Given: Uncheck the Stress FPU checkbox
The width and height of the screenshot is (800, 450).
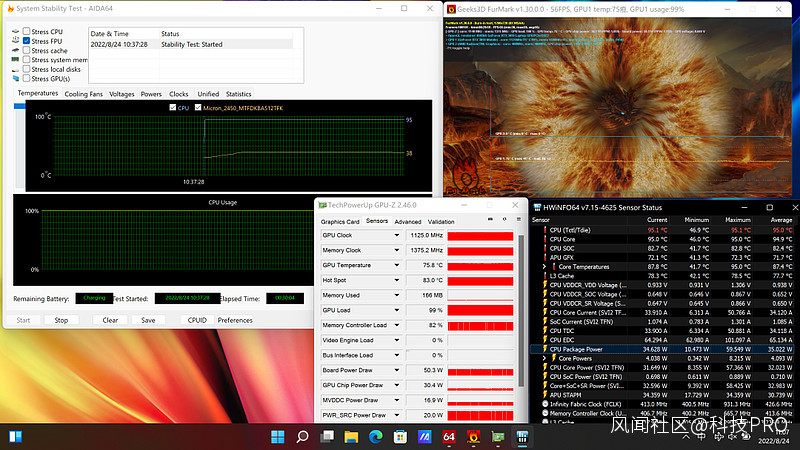Looking at the screenshot, I should coord(27,41).
